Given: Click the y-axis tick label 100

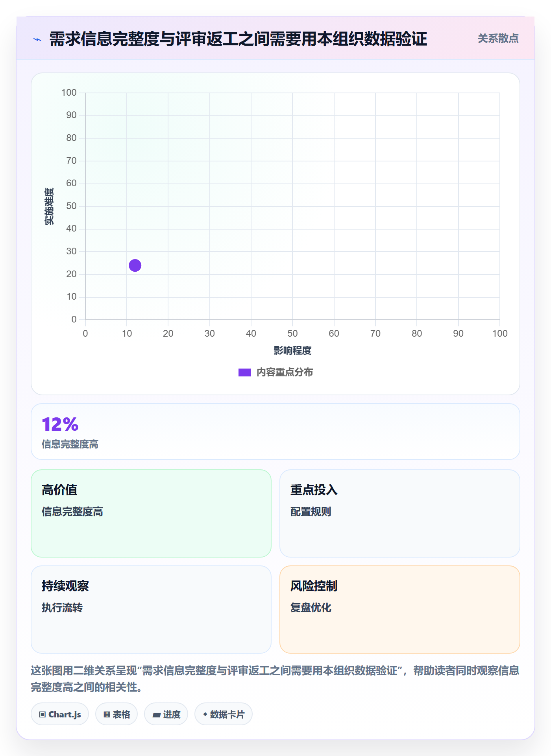Looking at the screenshot, I should pyautogui.click(x=69, y=93).
